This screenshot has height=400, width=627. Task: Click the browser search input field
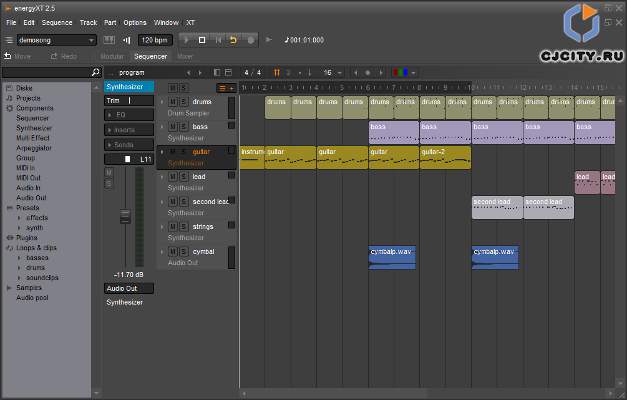pyautogui.click(x=46, y=72)
